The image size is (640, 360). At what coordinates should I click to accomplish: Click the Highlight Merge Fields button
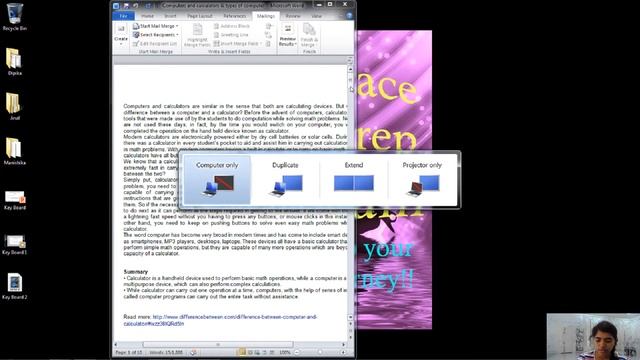(x=197, y=35)
